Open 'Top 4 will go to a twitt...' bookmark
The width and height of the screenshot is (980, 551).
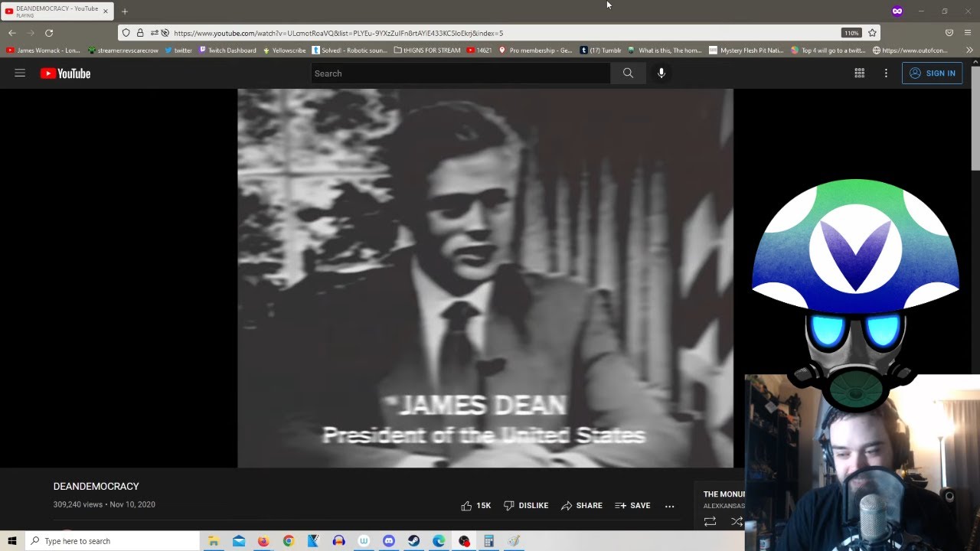point(828,51)
